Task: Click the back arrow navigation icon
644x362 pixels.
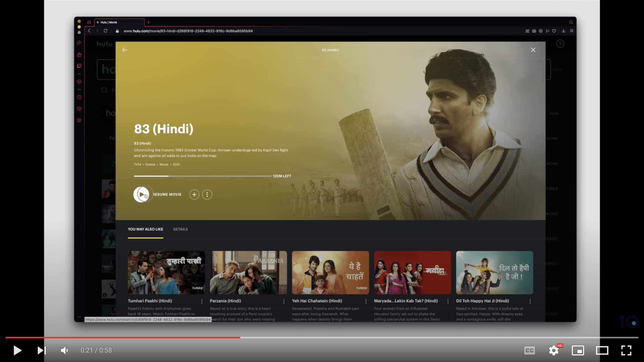Action: [125, 50]
